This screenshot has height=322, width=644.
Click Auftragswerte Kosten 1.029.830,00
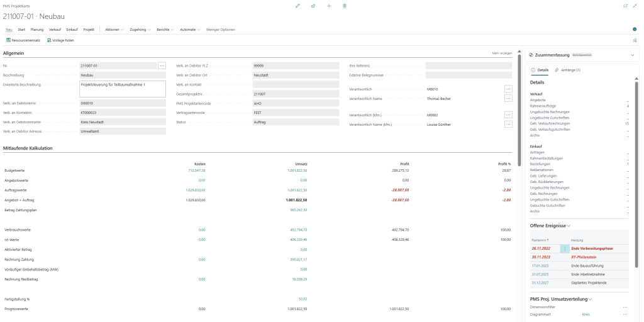pos(196,190)
